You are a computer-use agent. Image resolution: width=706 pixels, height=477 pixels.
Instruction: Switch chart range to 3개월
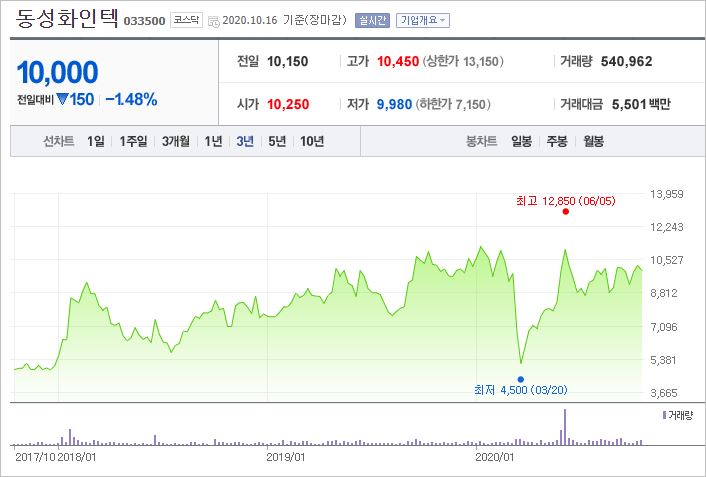[176, 141]
